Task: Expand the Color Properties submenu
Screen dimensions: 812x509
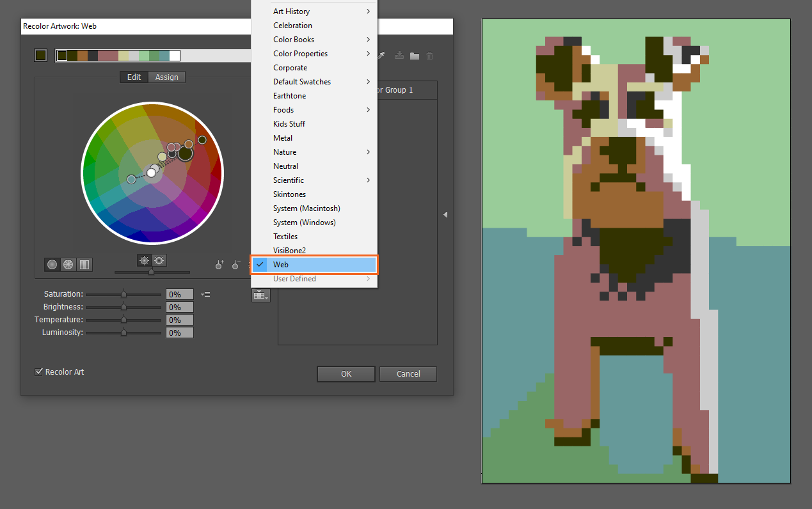Action: click(x=314, y=54)
